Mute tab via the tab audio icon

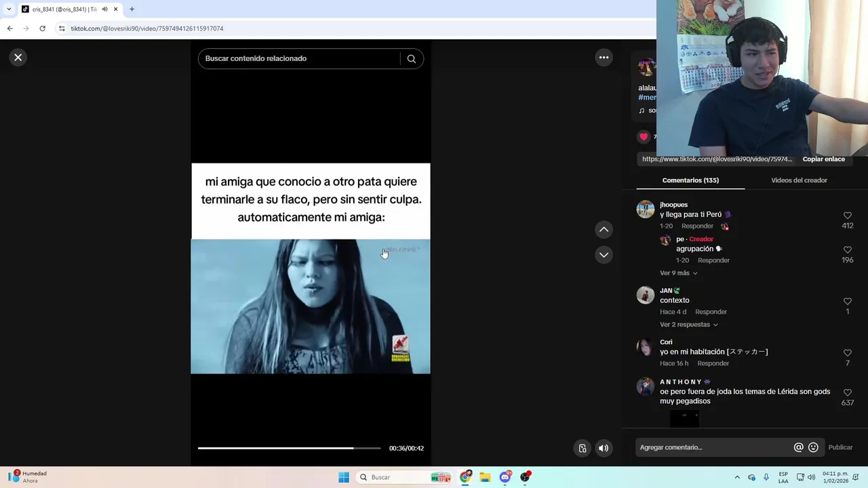point(104,9)
